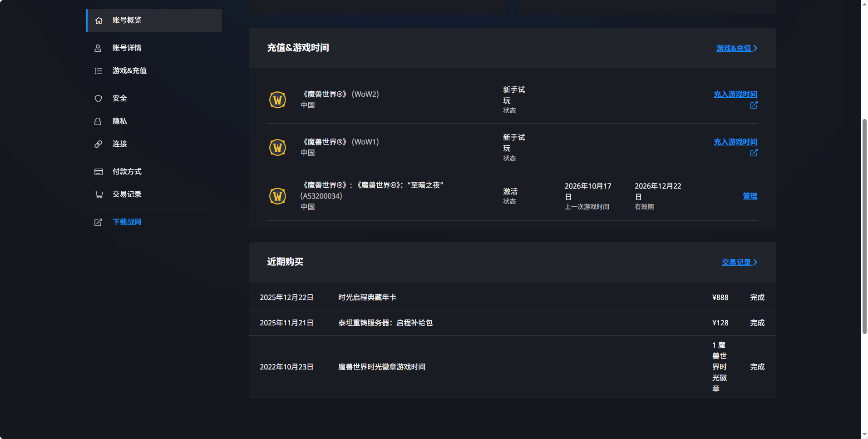Open the 游戏&充值 link with chevron
Image resolution: width=868 pixels, height=439 pixels.
[737, 48]
